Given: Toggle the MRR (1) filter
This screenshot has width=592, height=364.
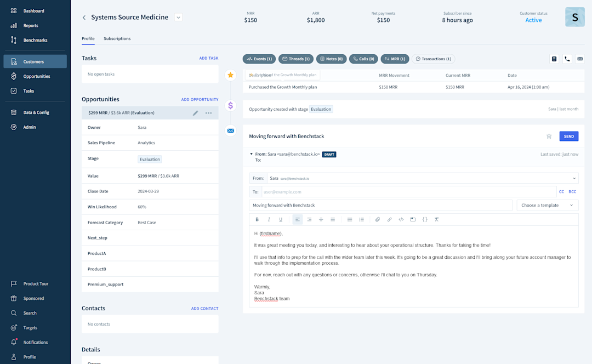Looking at the screenshot, I should [x=395, y=59].
